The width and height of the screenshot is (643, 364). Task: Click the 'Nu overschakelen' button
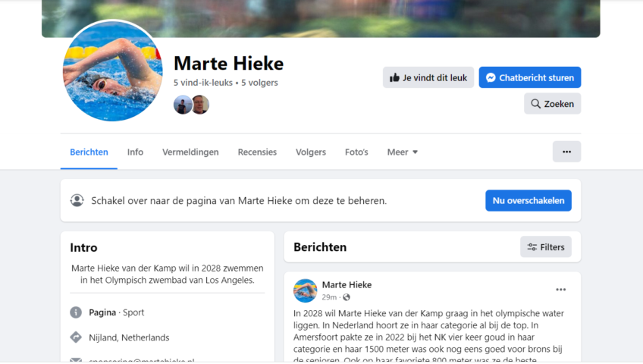click(x=529, y=200)
